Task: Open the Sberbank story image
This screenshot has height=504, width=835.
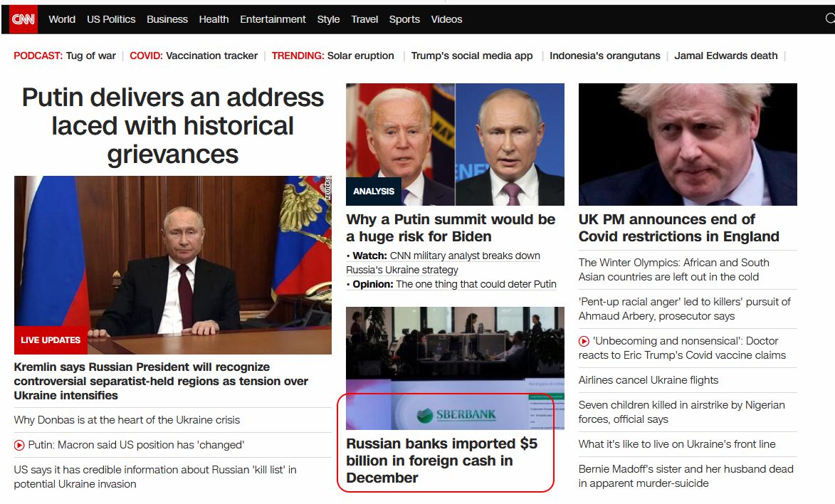Action: coord(455,368)
